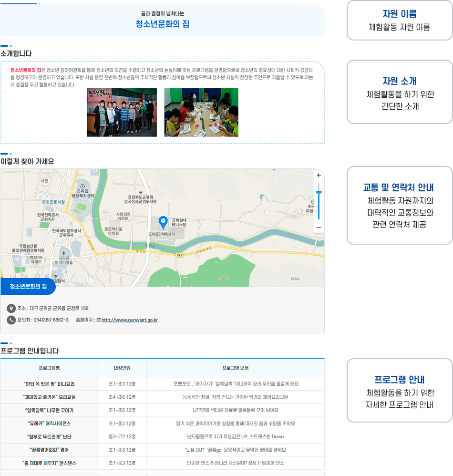Click the address location marker icon

click(11, 309)
